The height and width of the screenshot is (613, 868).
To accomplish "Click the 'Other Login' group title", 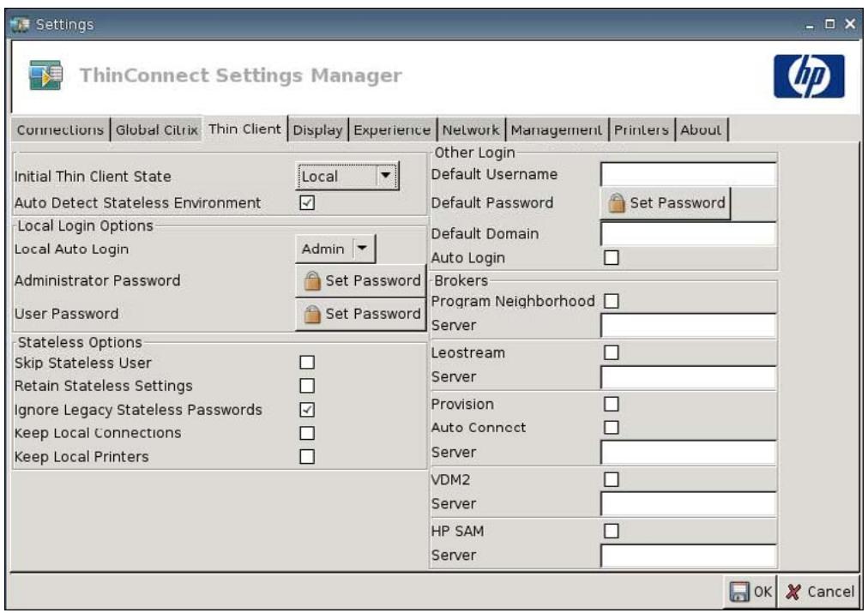I will click(474, 153).
